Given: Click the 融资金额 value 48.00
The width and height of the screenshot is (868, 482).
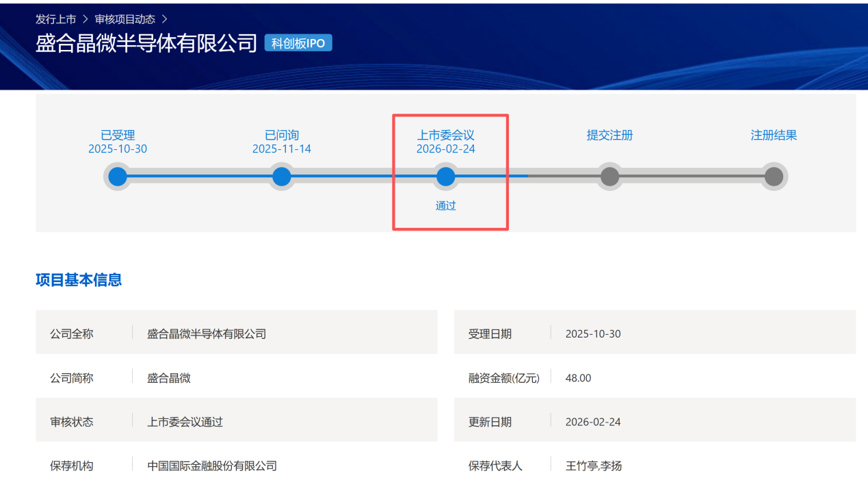Looking at the screenshot, I should [x=579, y=377].
